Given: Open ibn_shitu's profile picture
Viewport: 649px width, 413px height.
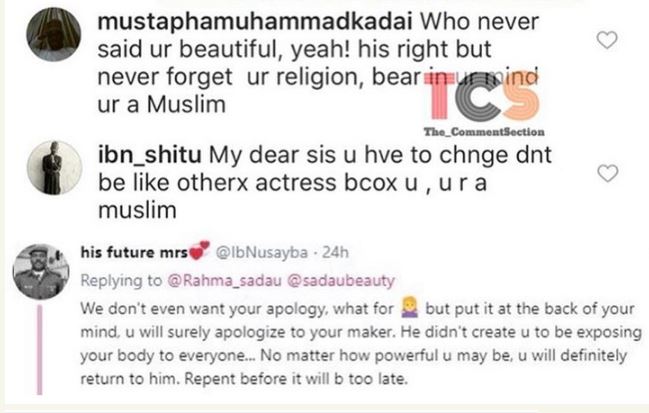Looking at the screenshot, I should tap(54, 168).
